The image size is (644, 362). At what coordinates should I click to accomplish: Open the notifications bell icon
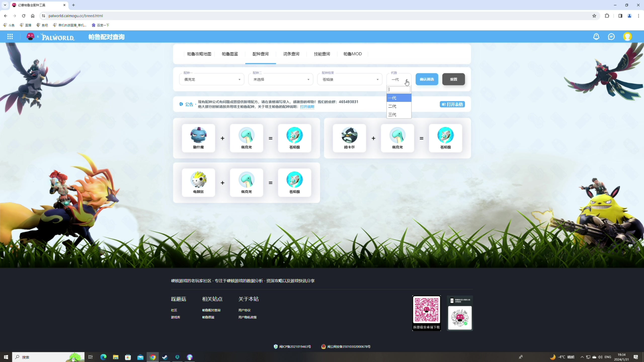[596, 37]
